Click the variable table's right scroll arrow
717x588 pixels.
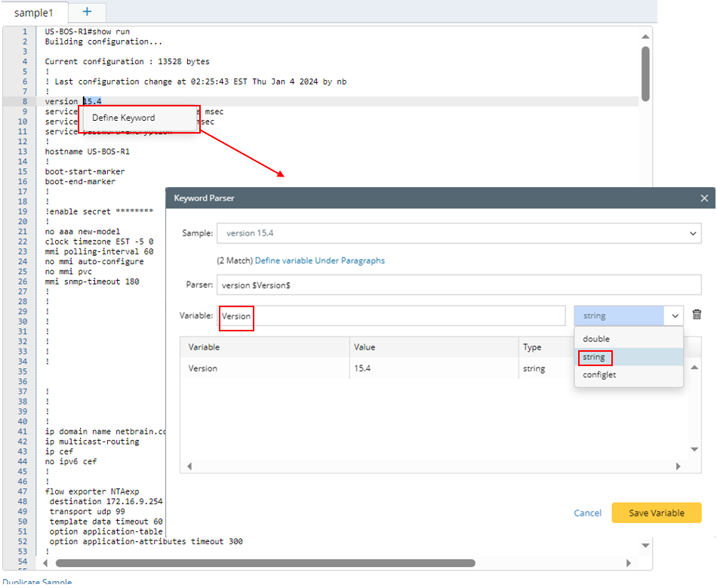679,466
